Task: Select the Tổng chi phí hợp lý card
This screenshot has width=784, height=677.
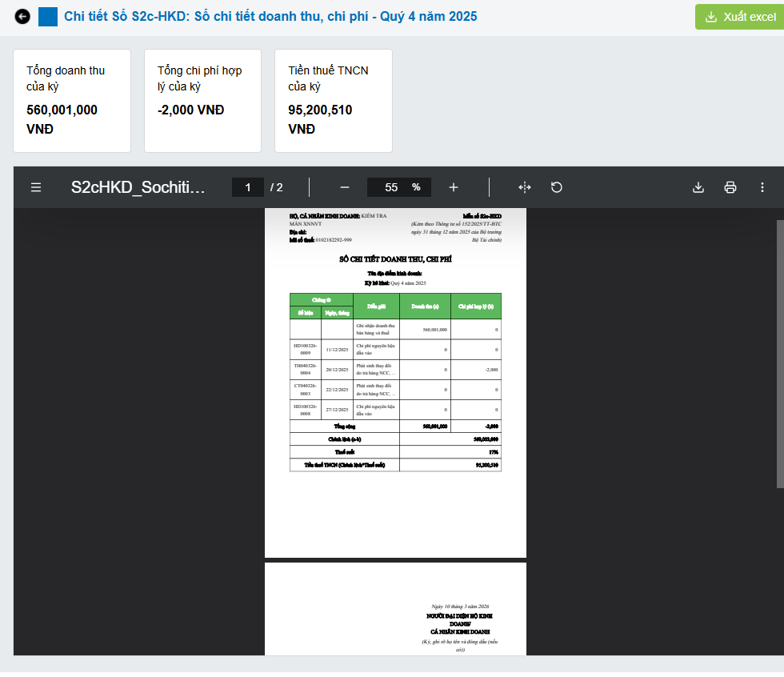Action: [x=202, y=100]
